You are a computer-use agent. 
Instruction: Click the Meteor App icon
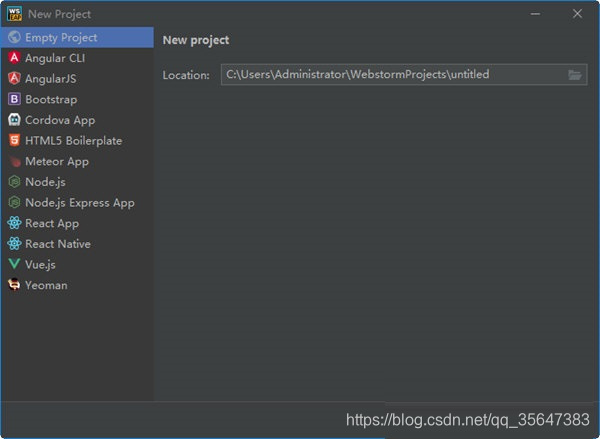tap(14, 161)
